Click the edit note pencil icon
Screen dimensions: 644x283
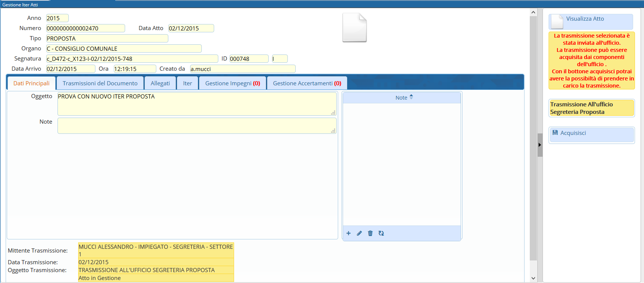(359, 233)
